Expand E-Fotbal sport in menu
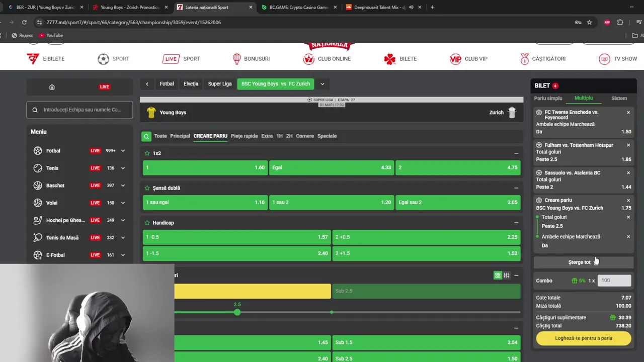644x362 pixels. click(123, 255)
